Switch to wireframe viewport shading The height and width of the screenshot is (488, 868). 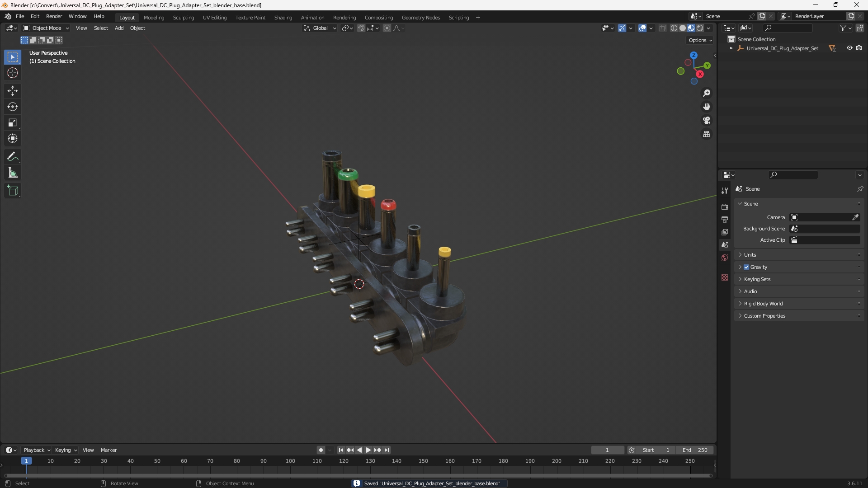674,28
